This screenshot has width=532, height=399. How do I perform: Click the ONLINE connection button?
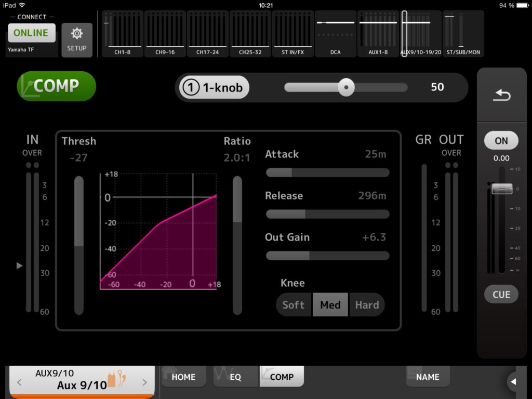tap(31, 33)
